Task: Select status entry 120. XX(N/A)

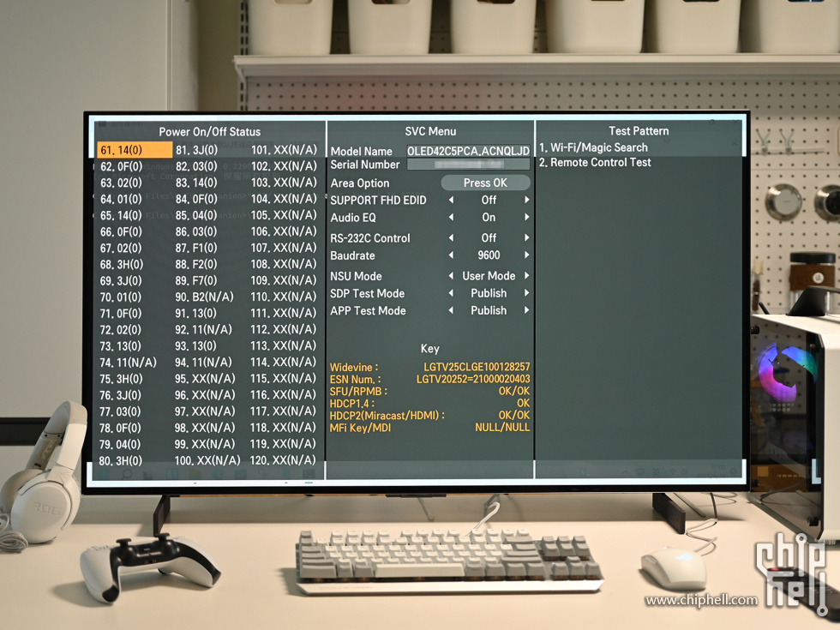Action: pyautogui.click(x=283, y=460)
